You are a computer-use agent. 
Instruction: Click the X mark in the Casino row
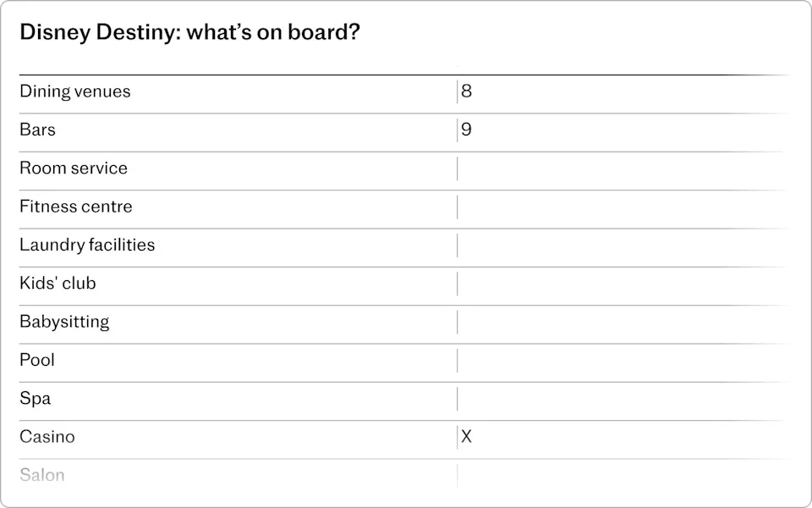[x=467, y=437]
